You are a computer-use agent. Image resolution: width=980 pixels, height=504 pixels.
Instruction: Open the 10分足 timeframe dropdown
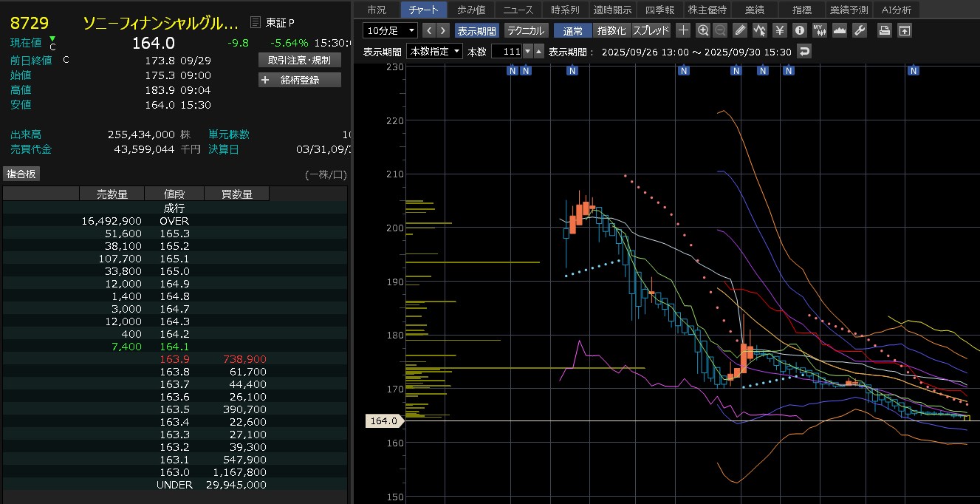pyautogui.click(x=390, y=30)
